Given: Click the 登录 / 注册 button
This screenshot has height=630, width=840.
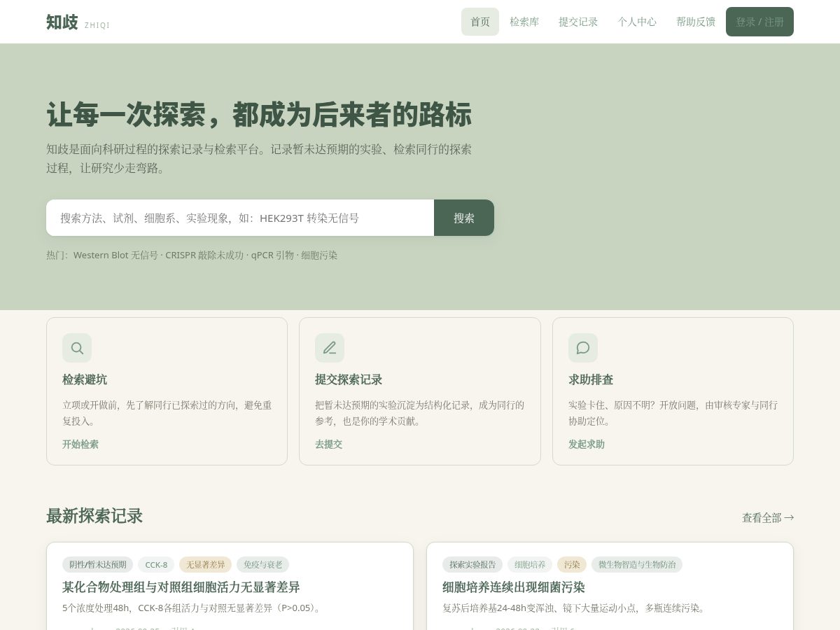Looking at the screenshot, I should pos(759,22).
